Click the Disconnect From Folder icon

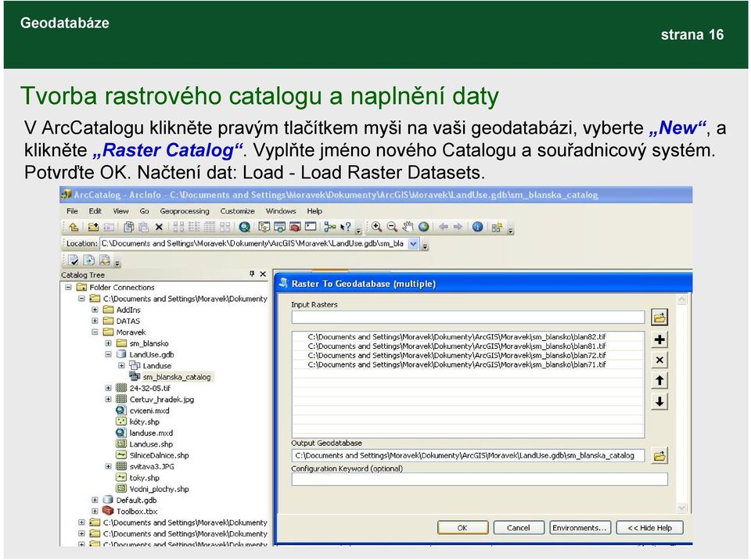click(x=109, y=227)
